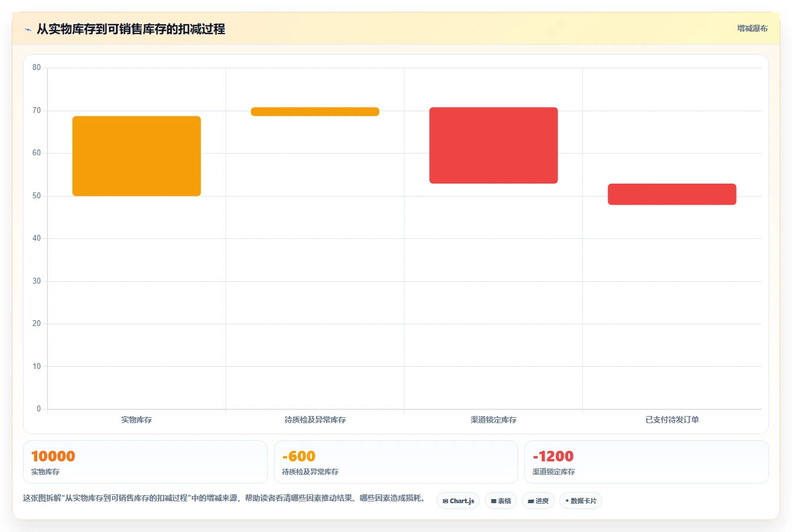This screenshot has height=532, width=792.
Task: Click the 表格 tag chip
Action: click(x=501, y=501)
